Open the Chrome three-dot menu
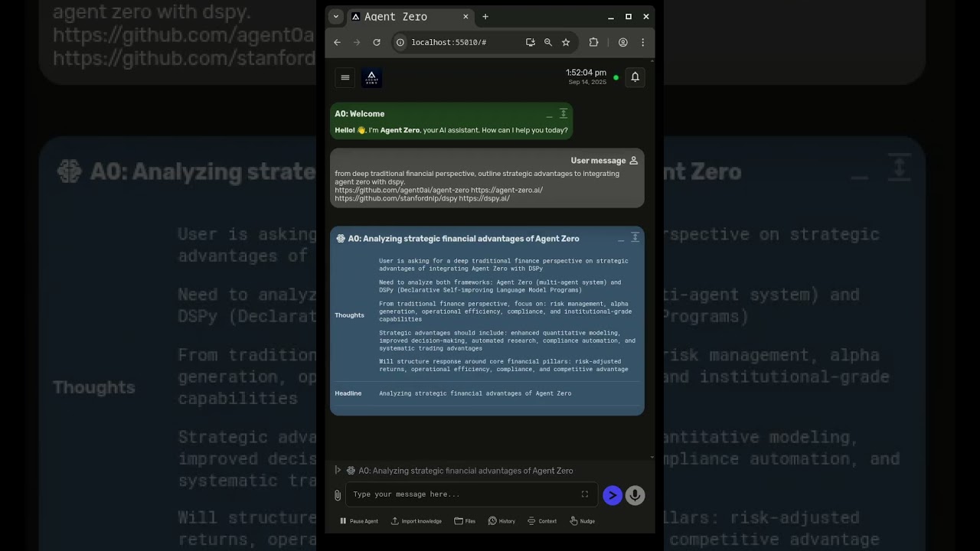The height and width of the screenshot is (551, 980). (642, 43)
